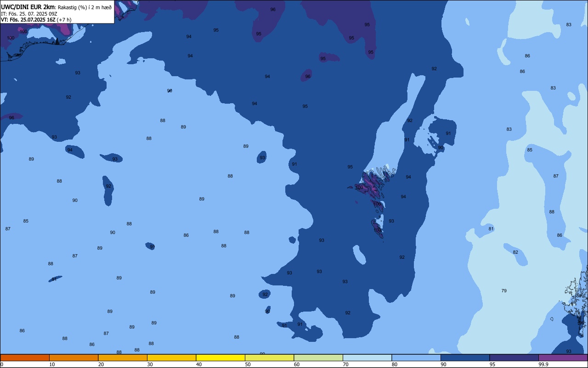Click the '50' legend tick label
The height and width of the screenshot is (368, 588).
tap(248, 364)
